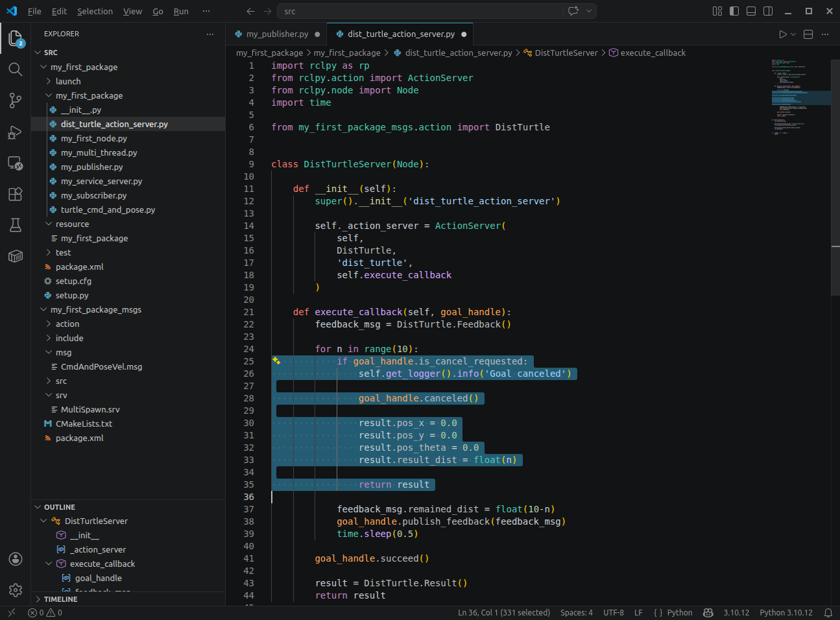Open editor More Actions ellipsis

(x=825, y=34)
